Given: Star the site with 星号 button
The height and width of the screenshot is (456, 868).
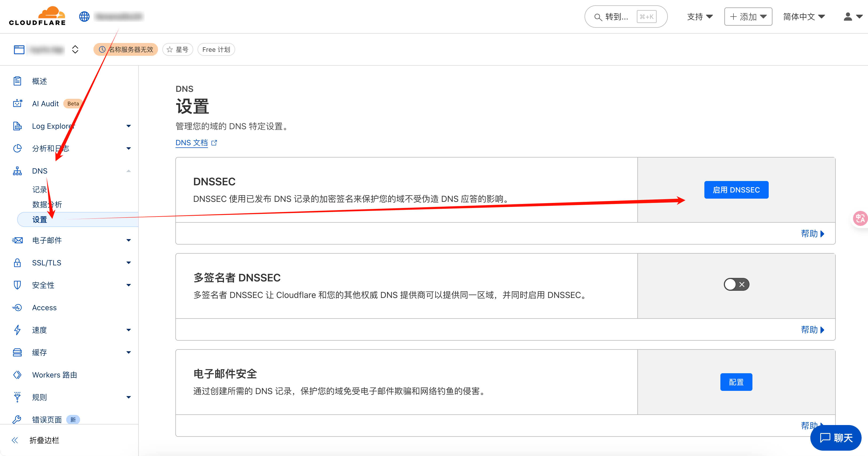Looking at the screenshot, I should [177, 50].
